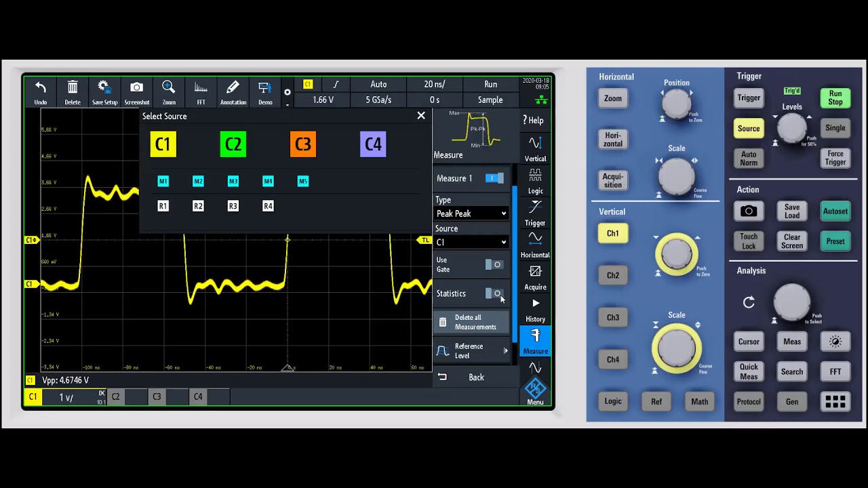Select source channel C3
This screenshot has width=868, height=488.
tap(303, 144)
